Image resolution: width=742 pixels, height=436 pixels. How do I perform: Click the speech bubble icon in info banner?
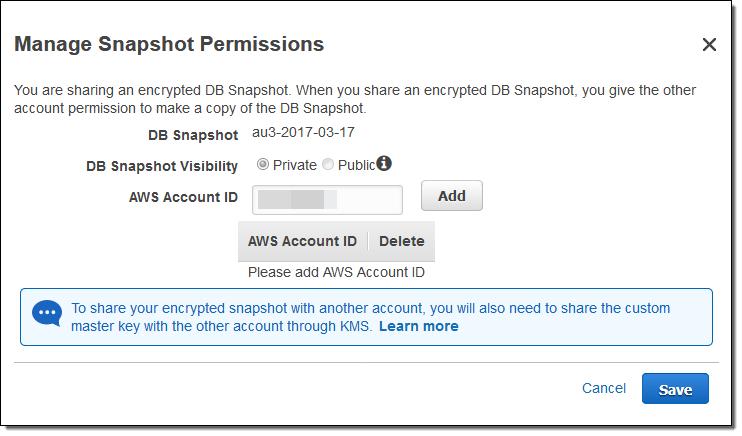(47, 313)
